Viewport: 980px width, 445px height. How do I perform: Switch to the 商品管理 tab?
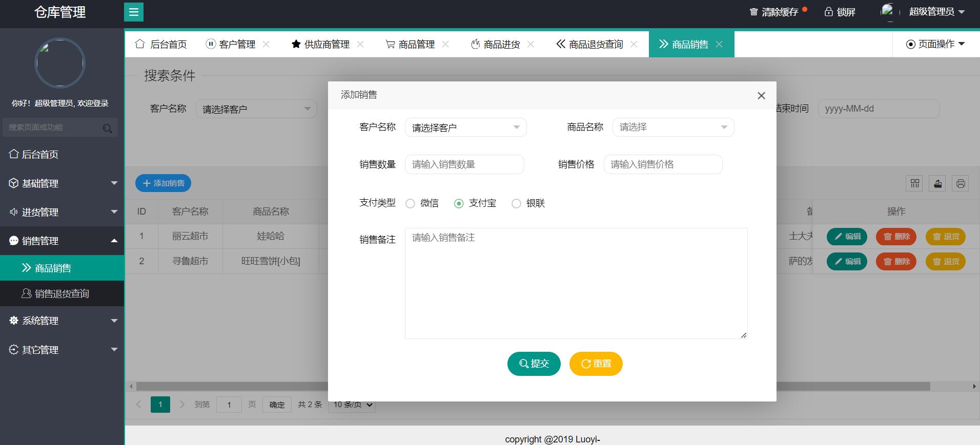(410, 44)
